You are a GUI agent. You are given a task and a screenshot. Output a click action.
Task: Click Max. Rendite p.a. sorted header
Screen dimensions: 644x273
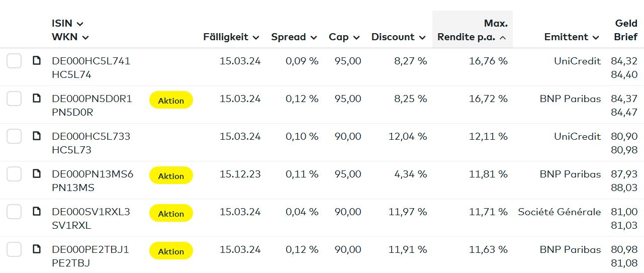click(x=472, y=30)
